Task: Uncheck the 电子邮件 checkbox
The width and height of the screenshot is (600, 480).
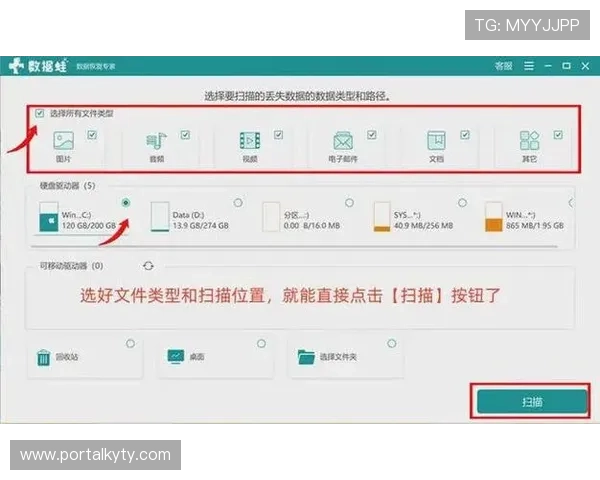Action: pos(372,135)
